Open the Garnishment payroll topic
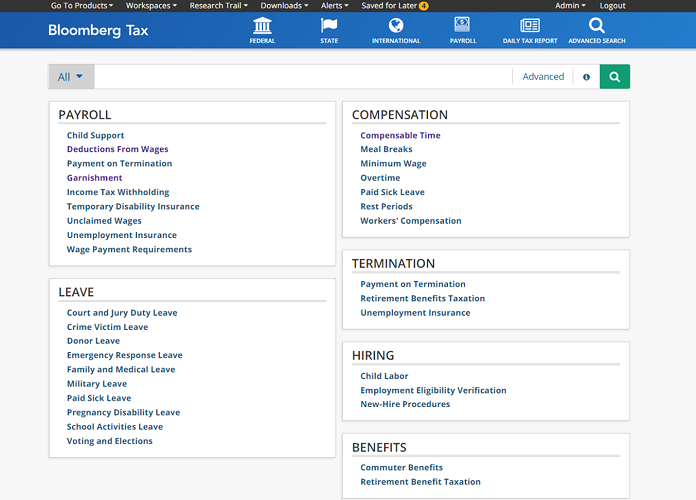The width and height of the screenshot is (696, 500). [x=94, y=178]
